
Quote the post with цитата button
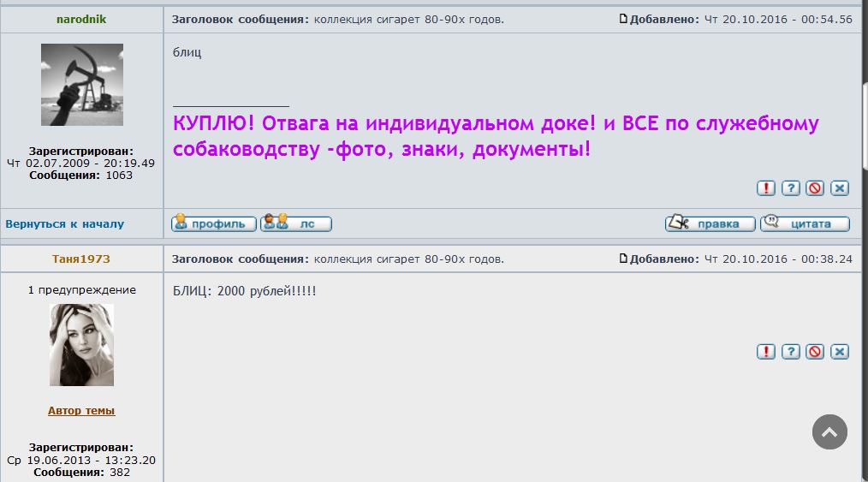pyautogui.click(x=806, y=223)
